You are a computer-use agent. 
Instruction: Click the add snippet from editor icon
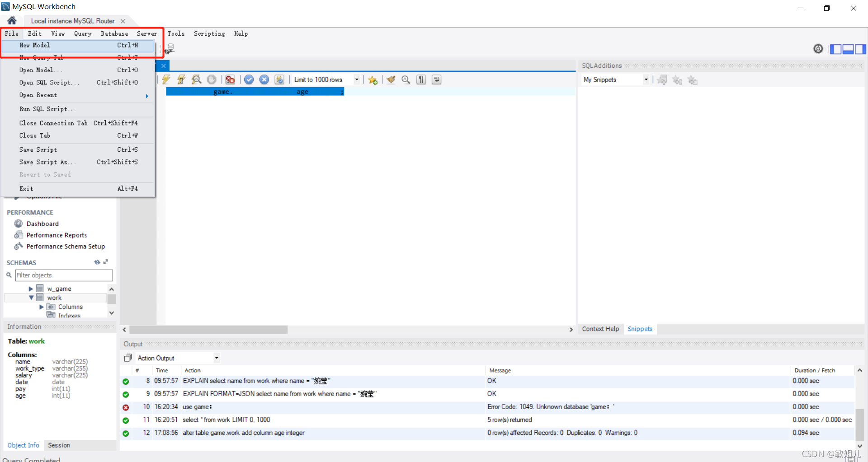(x=662, y=80)
